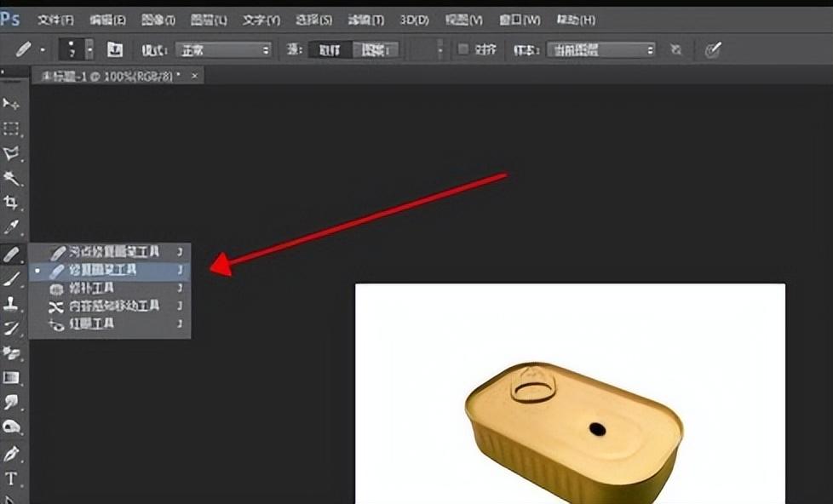Screen dimensions: 833x504
Task: Select the Eyedropper tool
Action: (x=11, y=227)
